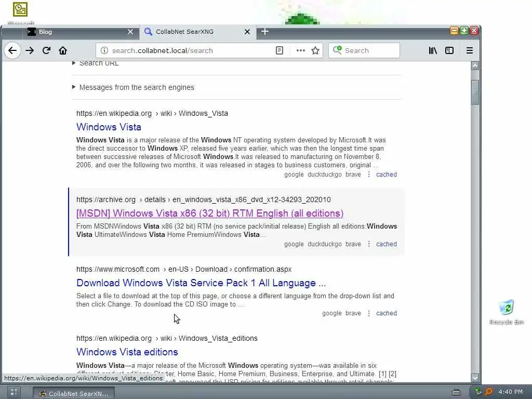Image resolution: width=532 pixels, height=399 pixels.
Task: Open the Windows Vista editions result
Action: pyautogui.click(x=127, y=352)
